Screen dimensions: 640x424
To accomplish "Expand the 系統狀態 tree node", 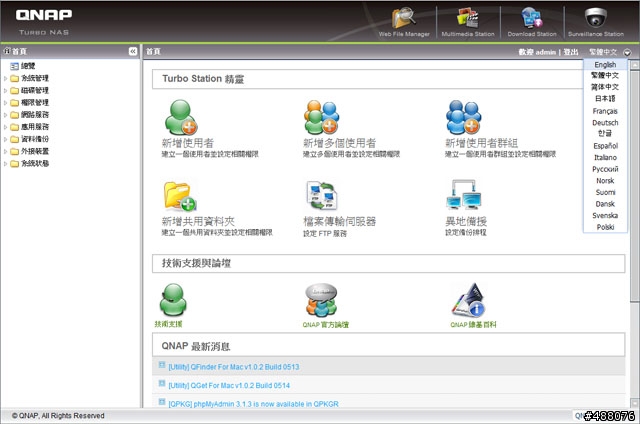I will [x=5, y=164].
